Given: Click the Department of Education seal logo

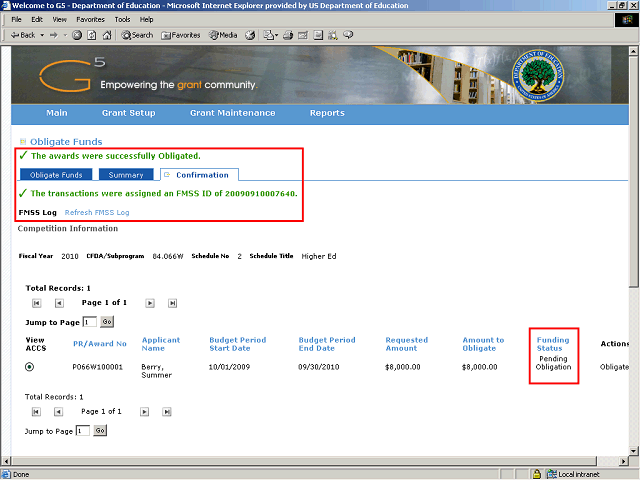Looking at the screenshot, I should click(538, 76).
